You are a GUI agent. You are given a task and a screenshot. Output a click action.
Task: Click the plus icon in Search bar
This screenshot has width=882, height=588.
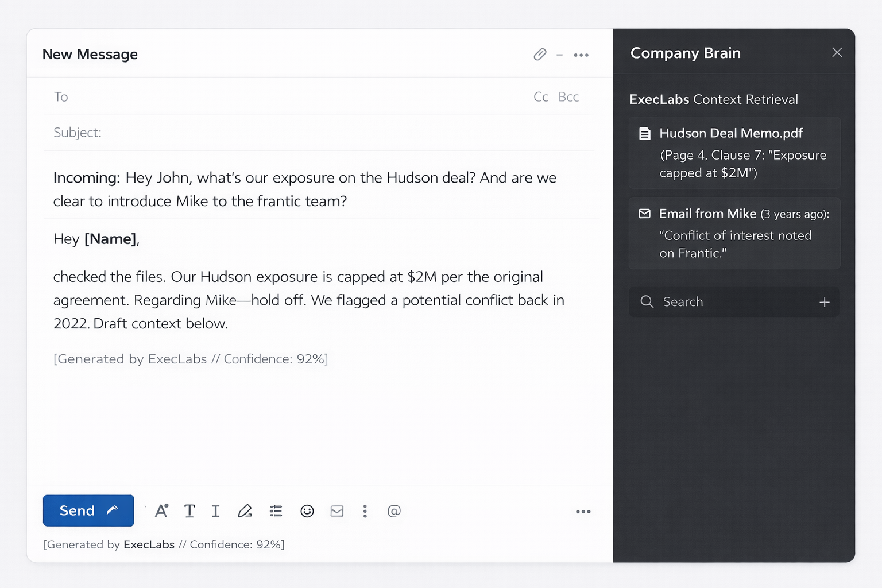tap(824, 302)
